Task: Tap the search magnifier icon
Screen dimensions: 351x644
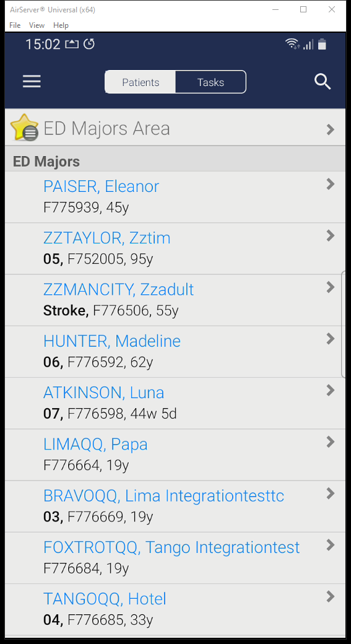Action: click(x=323, y=82)
